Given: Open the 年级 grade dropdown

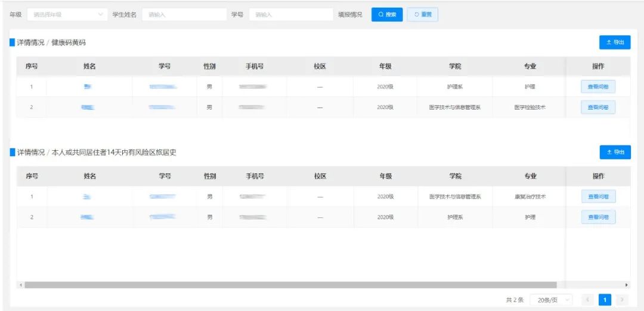Looking at the screenshot, I should coord(67,15).
